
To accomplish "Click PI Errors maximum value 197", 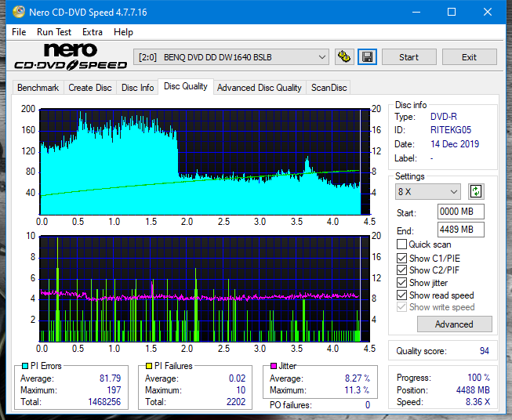I will click(114, 390).
